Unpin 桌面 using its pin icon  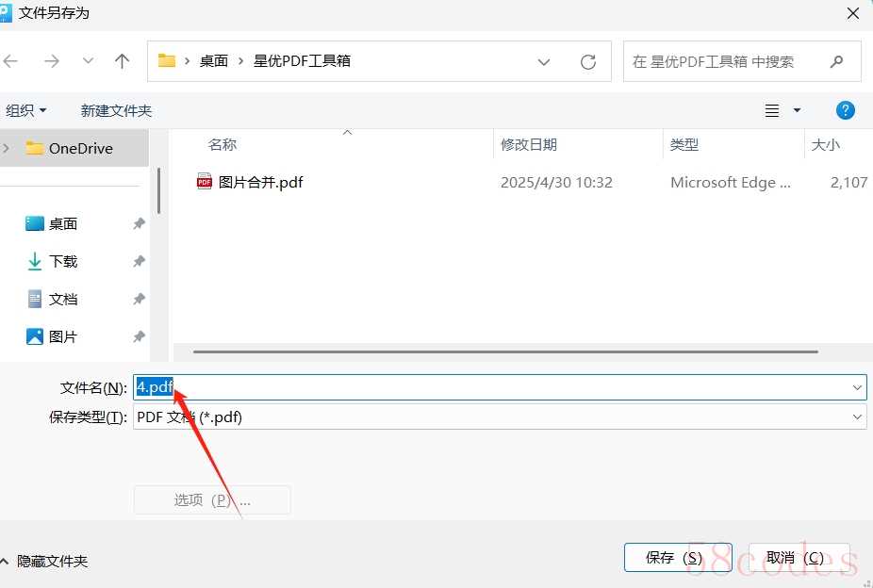(139, 223)
